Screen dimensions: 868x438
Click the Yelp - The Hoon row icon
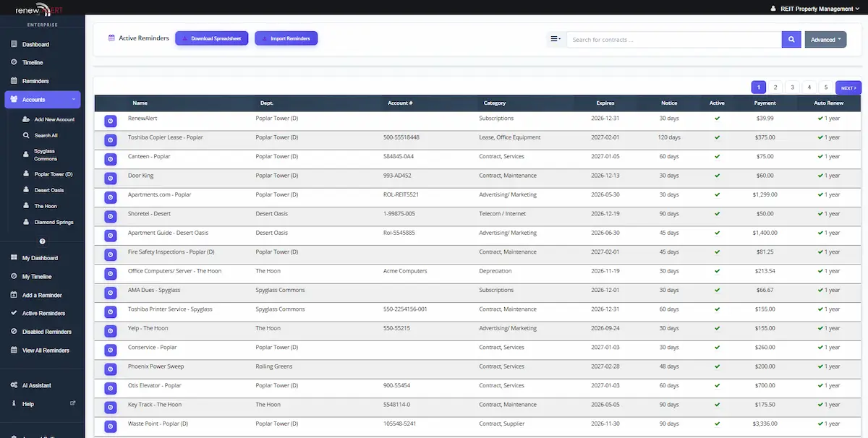coord(110,331)
